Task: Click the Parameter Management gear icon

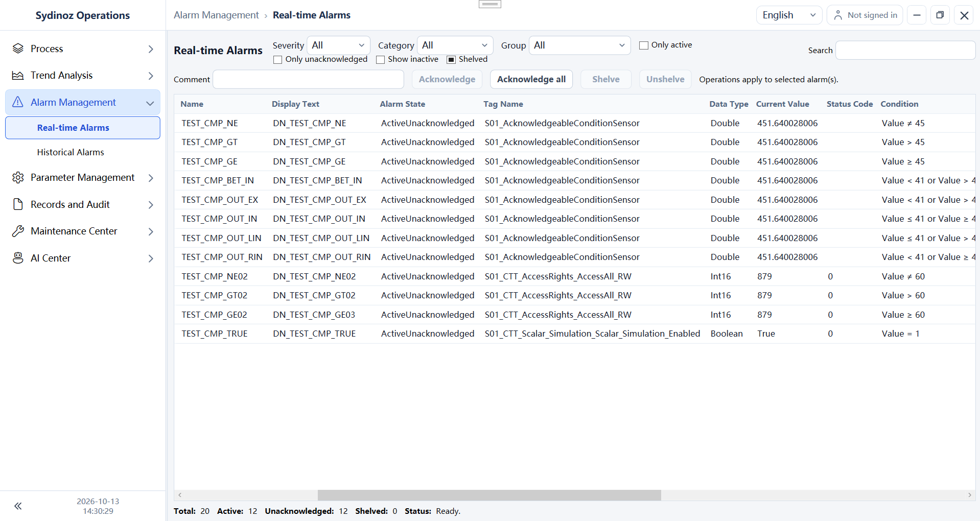Action: [18, 178]
